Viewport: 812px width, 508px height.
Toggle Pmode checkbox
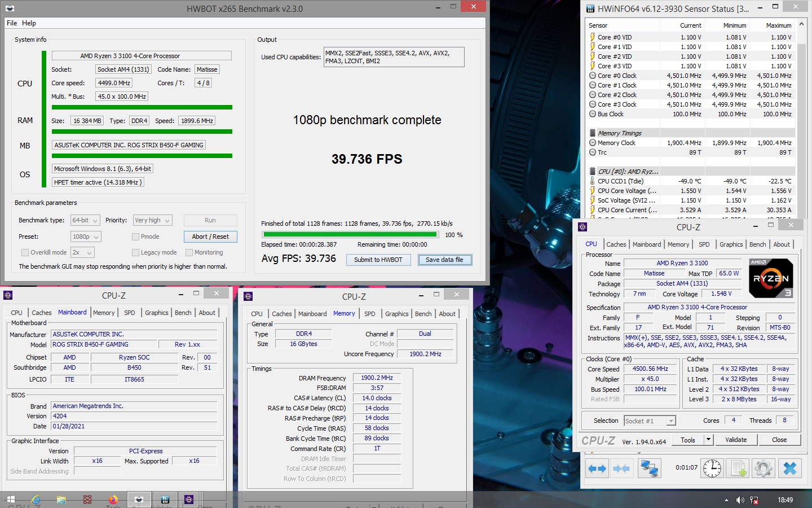click(135, 237)
